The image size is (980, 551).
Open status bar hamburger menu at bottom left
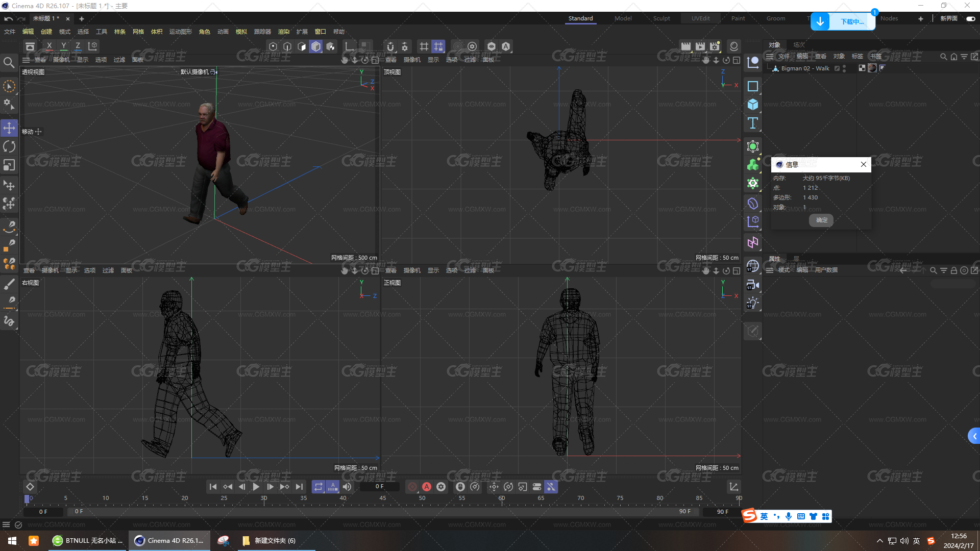coord(6,524)
